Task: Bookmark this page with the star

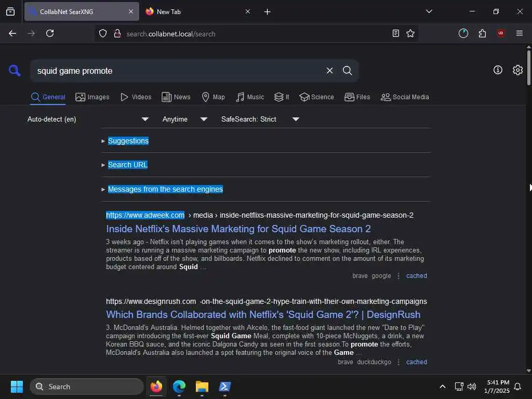Action: coord(410,33)
